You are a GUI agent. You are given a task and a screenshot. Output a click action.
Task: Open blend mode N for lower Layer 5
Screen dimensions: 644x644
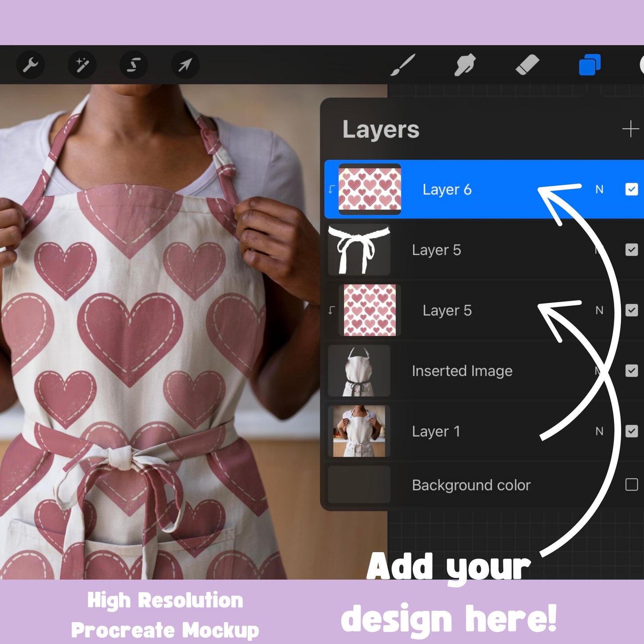(x=599, y=311)
